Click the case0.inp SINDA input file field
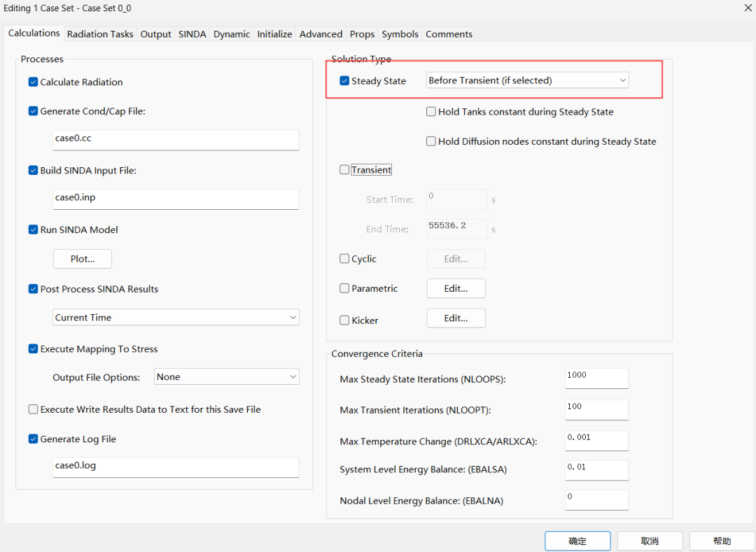 [176, 199]
